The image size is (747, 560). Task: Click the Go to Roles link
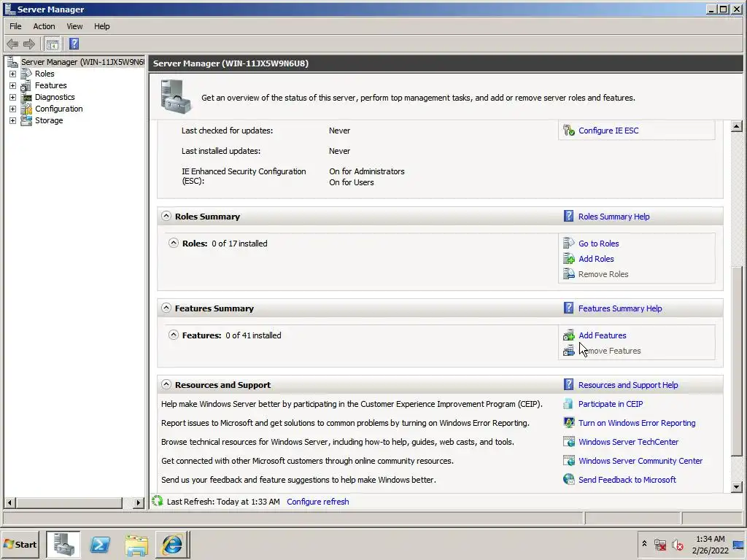pos(598,244)
